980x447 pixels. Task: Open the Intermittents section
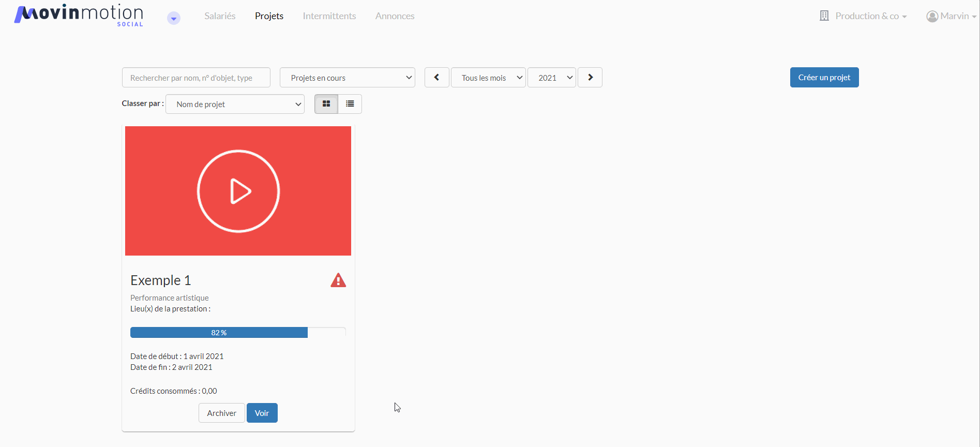coord(329,16)
